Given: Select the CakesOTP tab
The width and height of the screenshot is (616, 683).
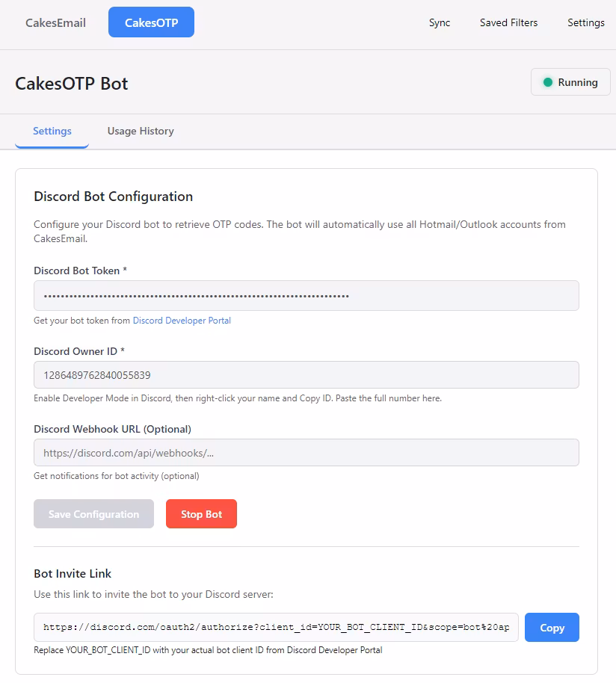Looking at the screenshot, I should click(151, 22).
